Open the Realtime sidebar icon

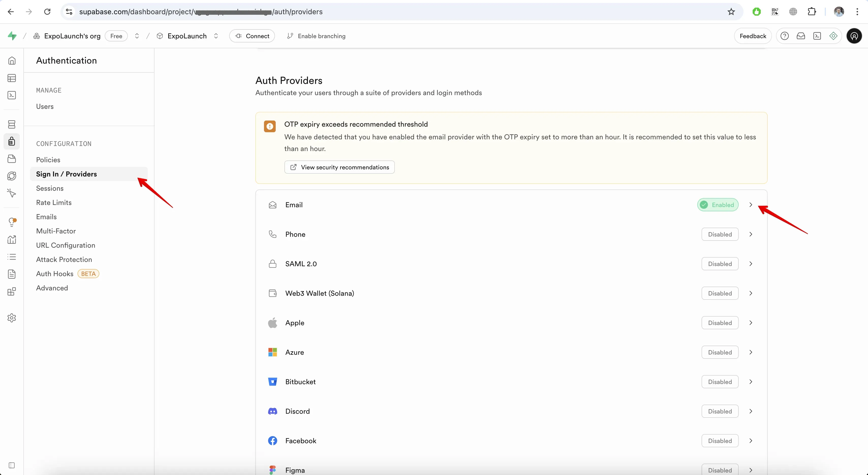[x=12, y=193]
